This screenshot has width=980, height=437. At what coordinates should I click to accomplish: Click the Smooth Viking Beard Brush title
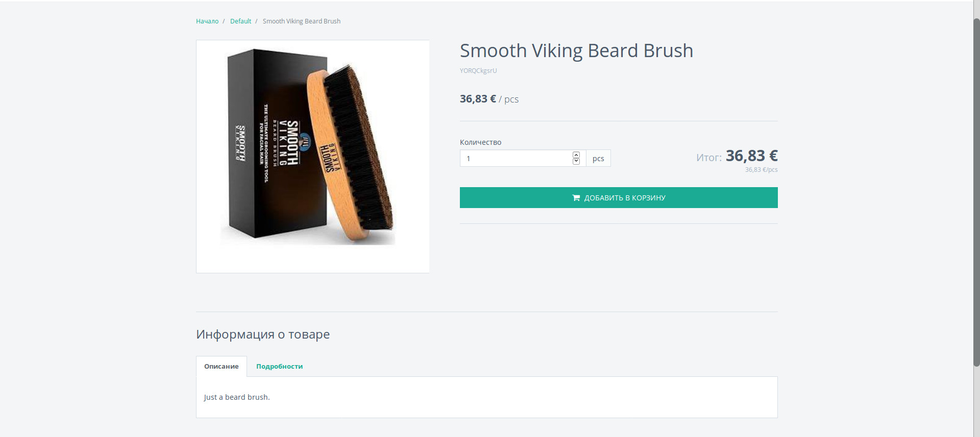point(576,50)
